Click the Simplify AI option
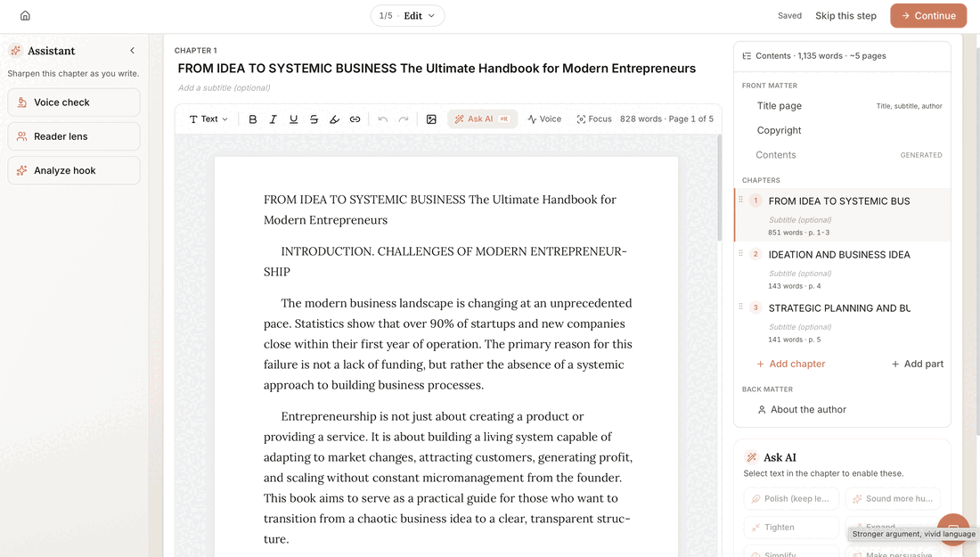 click(791, 553)
